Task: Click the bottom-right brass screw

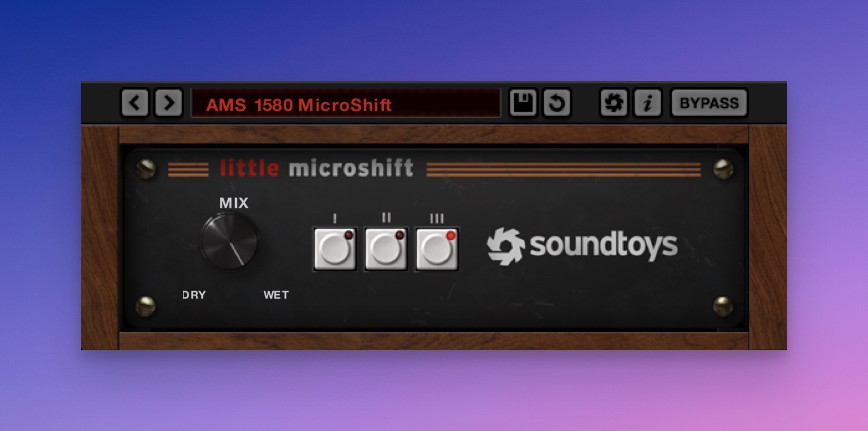Action: [722, 306]
